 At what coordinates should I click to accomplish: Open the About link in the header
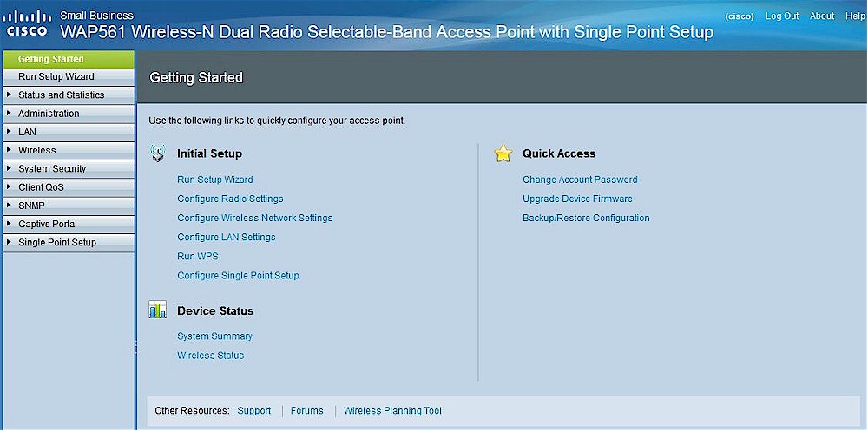(x=822, y=16)
